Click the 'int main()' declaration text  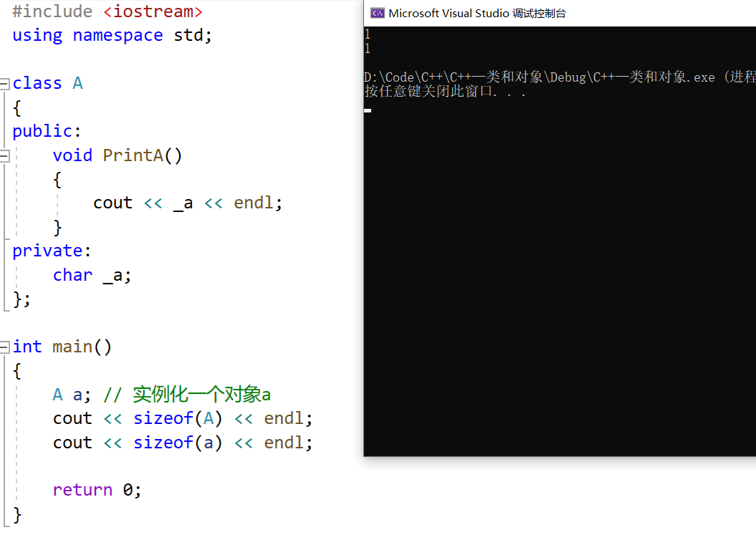pyautogui.click(x=62, y=347)
